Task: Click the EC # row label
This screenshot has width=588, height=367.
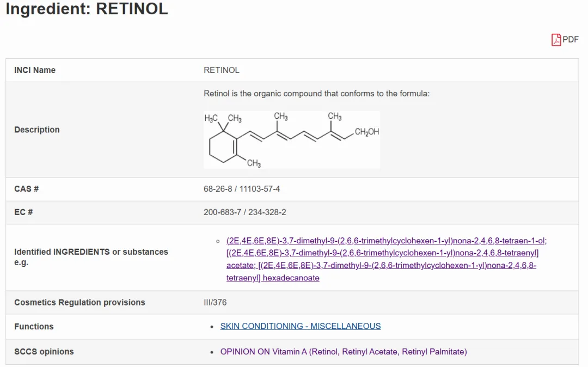Action: (23, 212)
